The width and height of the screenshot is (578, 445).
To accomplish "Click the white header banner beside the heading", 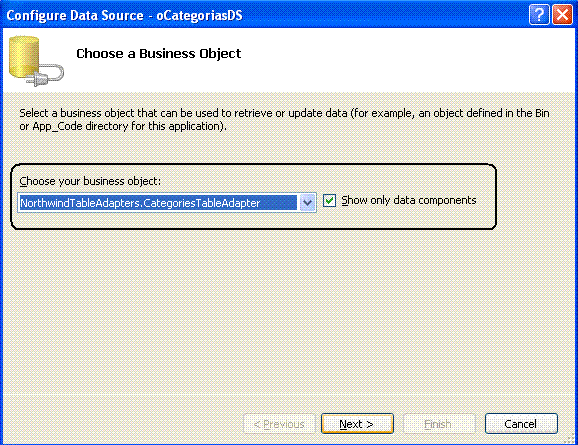I will click(405, 59).
